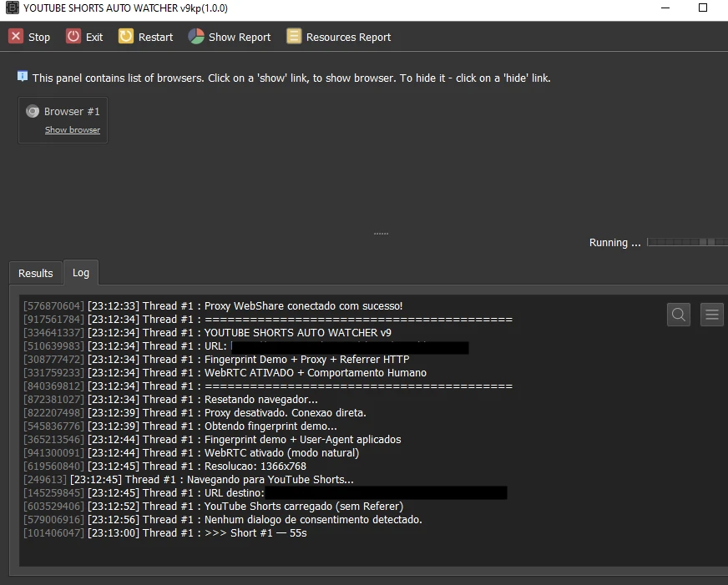Click the Stop button label
The height and width of the screenshot is (585, 728).
pos(39,37)
